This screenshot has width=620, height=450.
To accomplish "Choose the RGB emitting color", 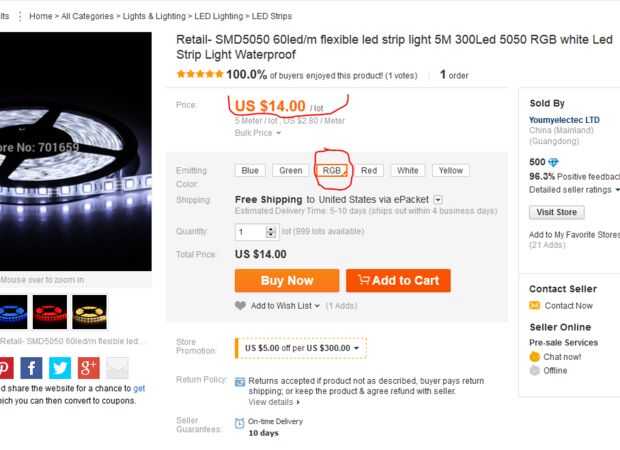I will click(x=332, y=171).
